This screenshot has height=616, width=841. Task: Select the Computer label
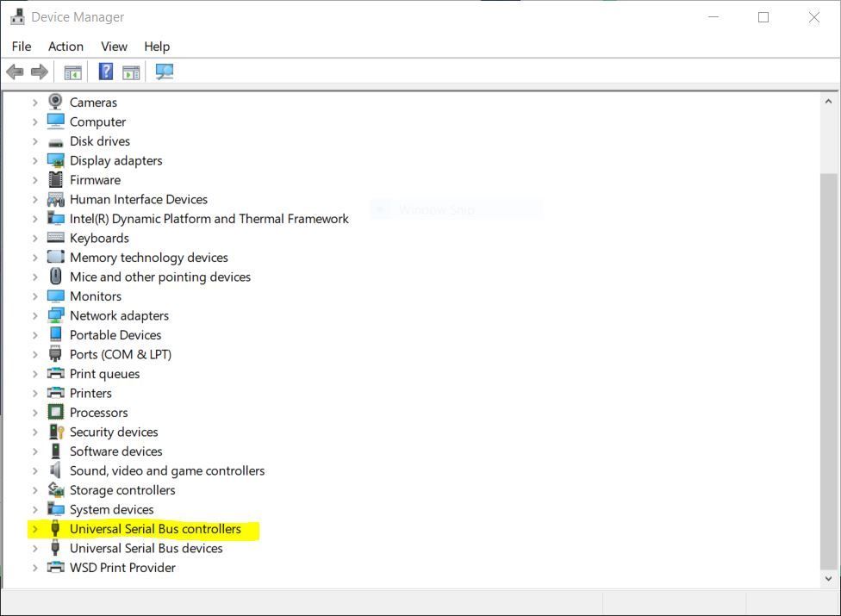coord(97,121)
